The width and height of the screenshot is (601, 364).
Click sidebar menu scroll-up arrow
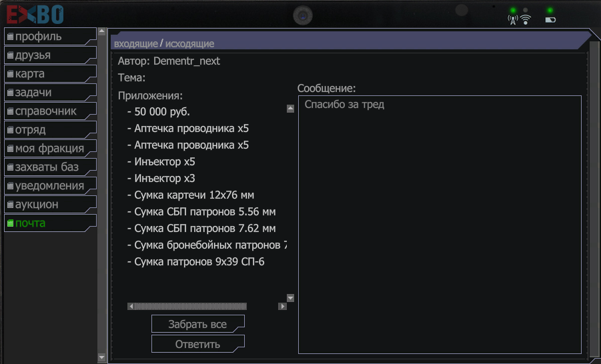pyautogui.click(x=101, y=31)
